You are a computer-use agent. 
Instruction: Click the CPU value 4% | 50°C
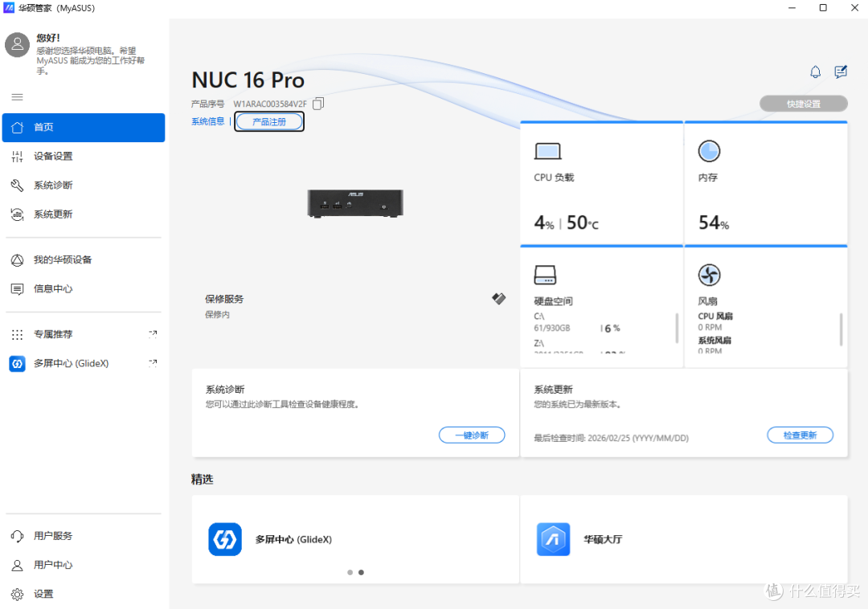(x=566, y=223)
